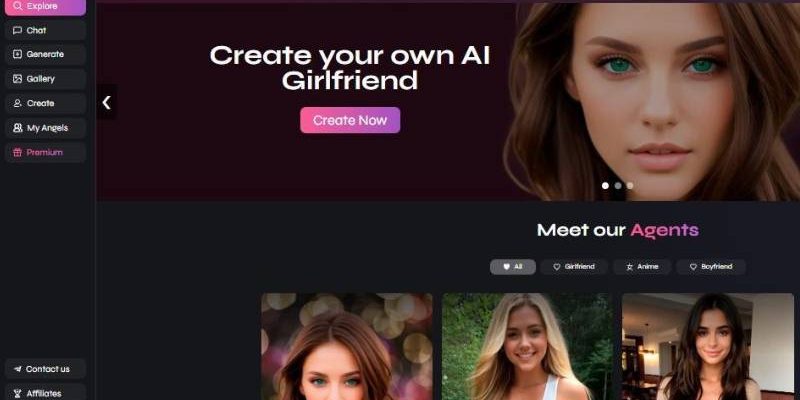
Task: Click the Premium gift icon
Action: [17, 152]
